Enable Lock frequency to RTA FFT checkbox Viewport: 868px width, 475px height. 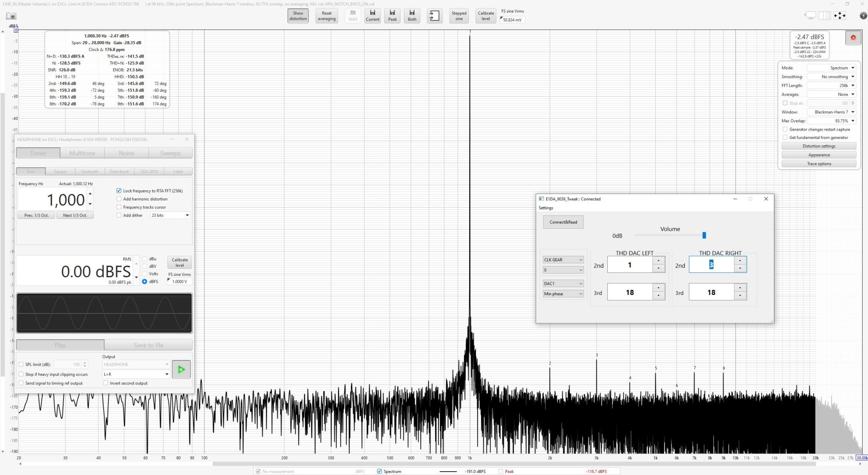click(x=119, y=191)
